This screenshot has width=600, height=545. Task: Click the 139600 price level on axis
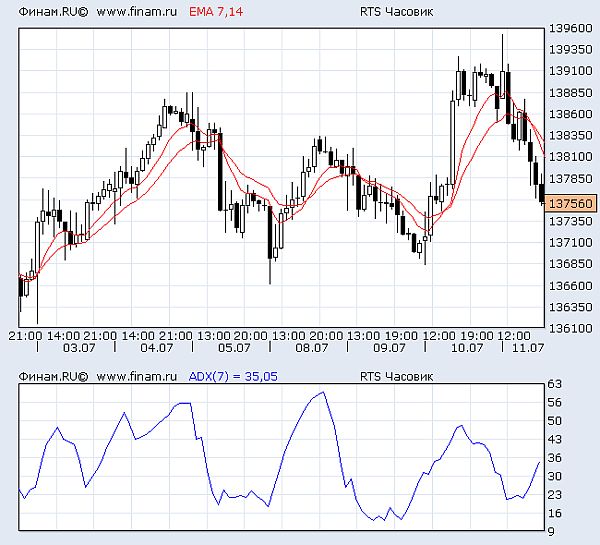click(x=571, y=28)
